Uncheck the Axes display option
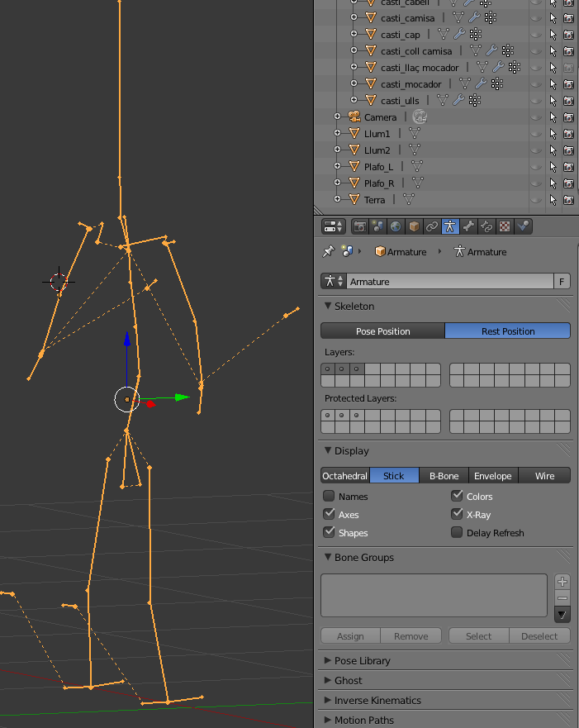The image size is (579, 728). [x=329, y=514]
